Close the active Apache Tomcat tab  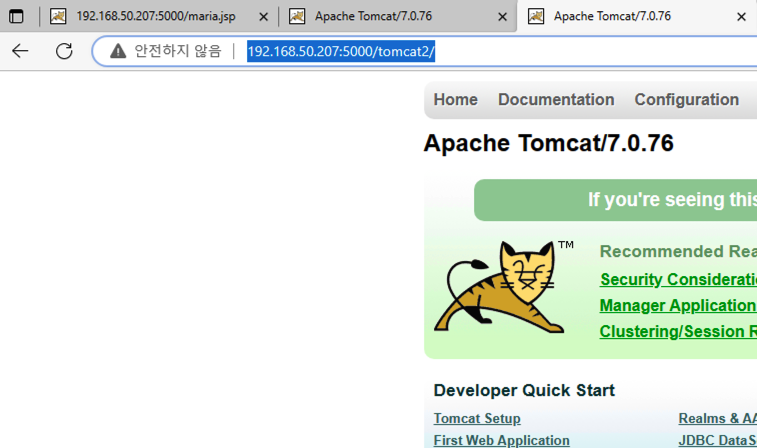[741, 17]
